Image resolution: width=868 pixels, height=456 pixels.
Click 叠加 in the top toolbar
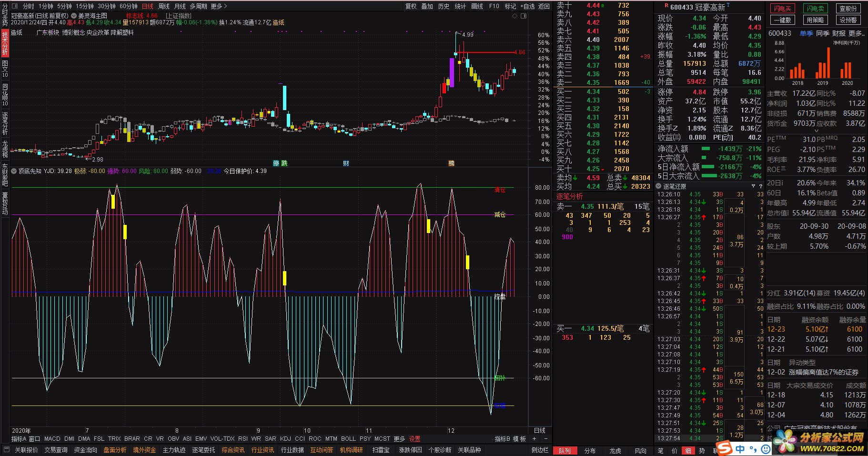(427, 6)
